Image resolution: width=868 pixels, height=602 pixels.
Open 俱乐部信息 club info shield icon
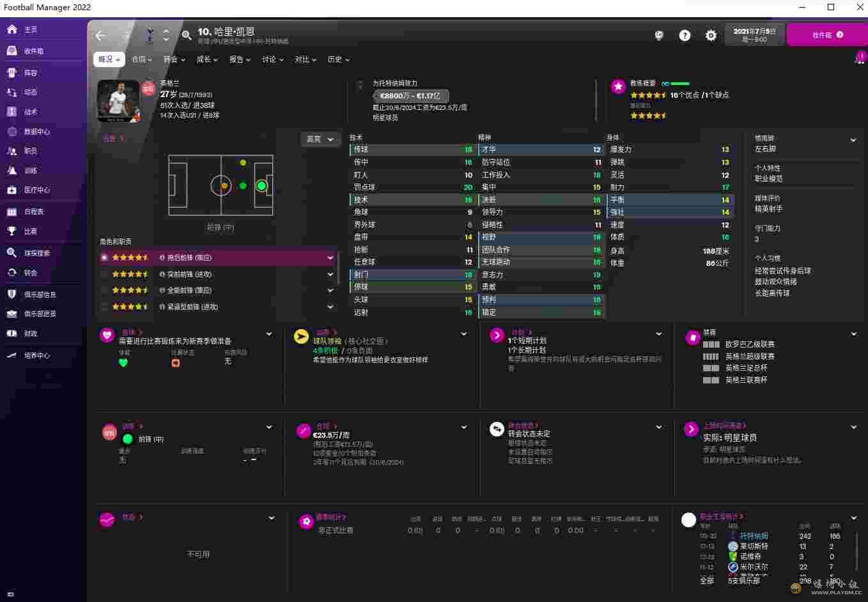tap(12, 295)
